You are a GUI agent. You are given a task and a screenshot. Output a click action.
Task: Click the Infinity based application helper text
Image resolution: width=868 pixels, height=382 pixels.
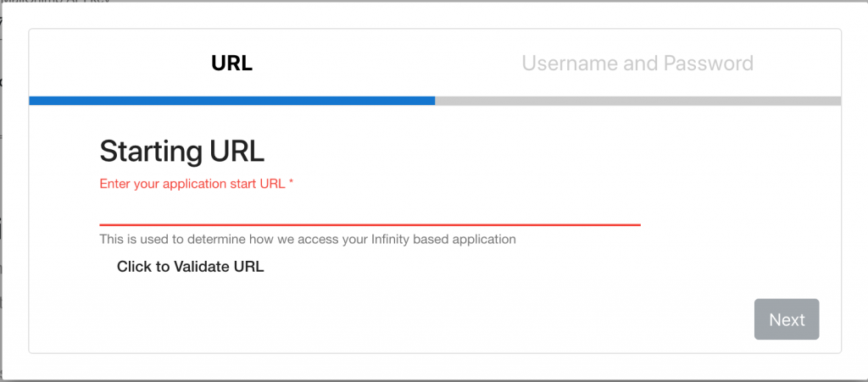308,240
